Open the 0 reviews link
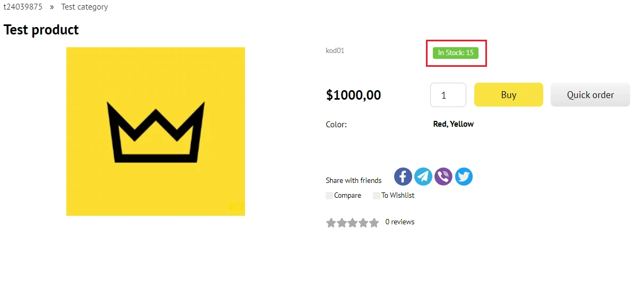Image resolution: width=644 pixels, height=281 pixels. click(x=400, y=222)
